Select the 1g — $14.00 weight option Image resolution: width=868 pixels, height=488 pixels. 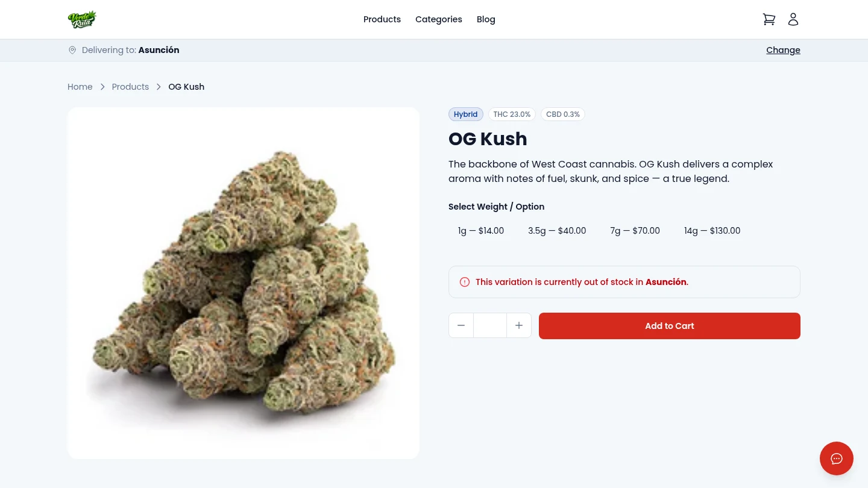(x=481, y=231)
